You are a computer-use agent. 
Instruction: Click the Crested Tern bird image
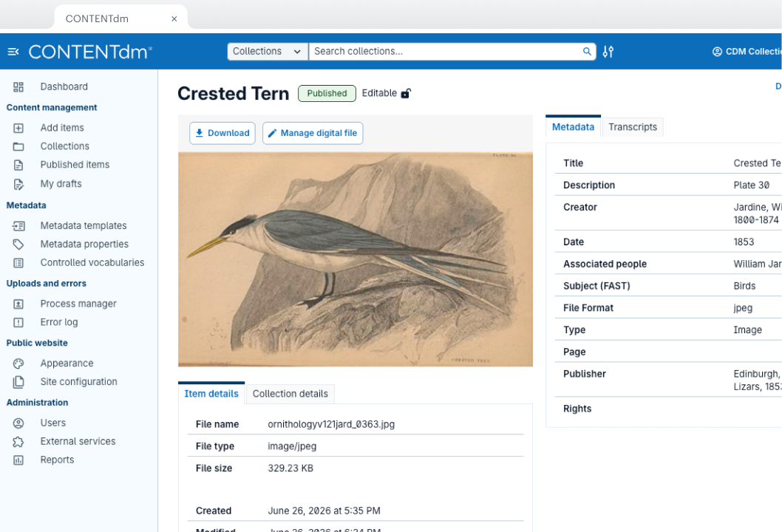[355, 259]
